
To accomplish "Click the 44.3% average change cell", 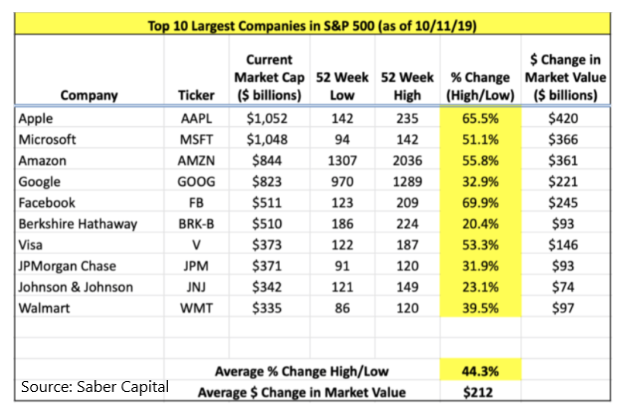I will (x=480, y=371).
